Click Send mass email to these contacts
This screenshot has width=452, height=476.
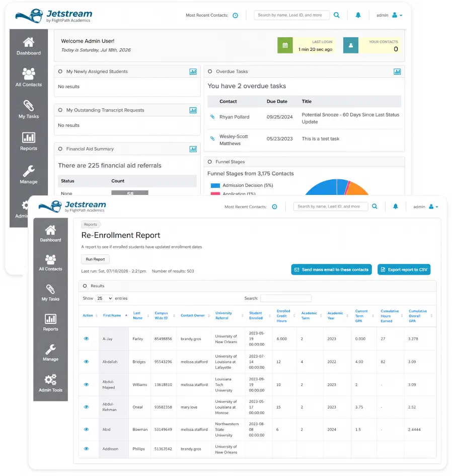tap(331, 269)
